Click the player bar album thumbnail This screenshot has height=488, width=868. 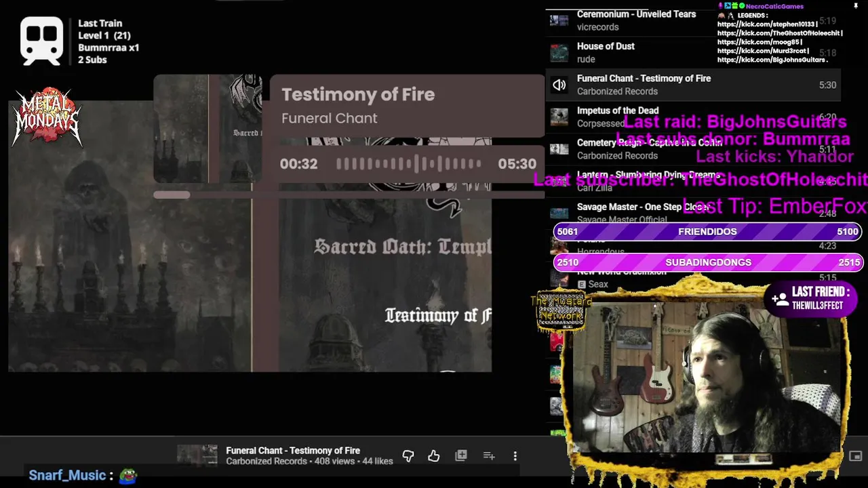[197, 455]
